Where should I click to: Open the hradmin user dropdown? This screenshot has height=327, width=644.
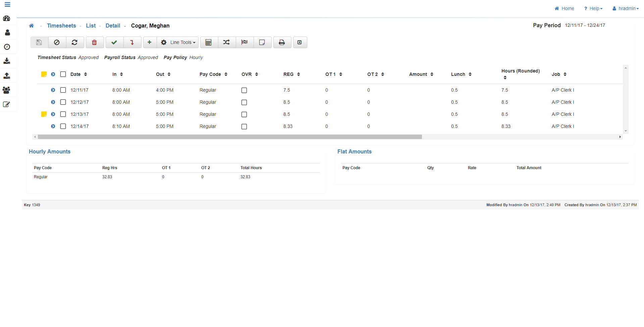point(626,8)
